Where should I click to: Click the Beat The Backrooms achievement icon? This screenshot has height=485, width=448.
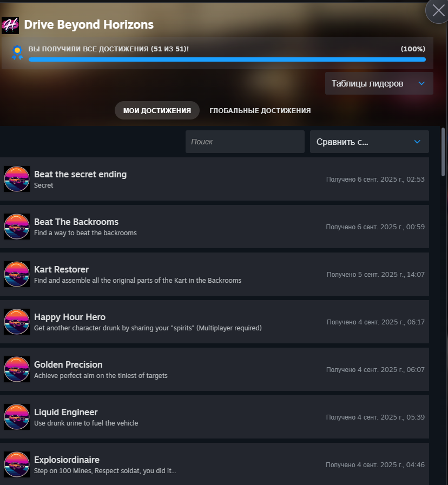pos(17,227)
